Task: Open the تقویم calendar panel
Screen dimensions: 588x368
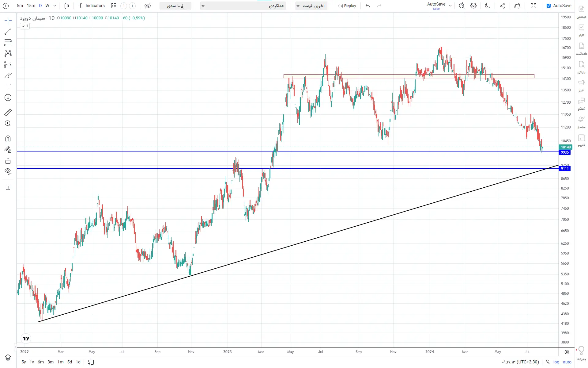Action: tap(581, 140)
